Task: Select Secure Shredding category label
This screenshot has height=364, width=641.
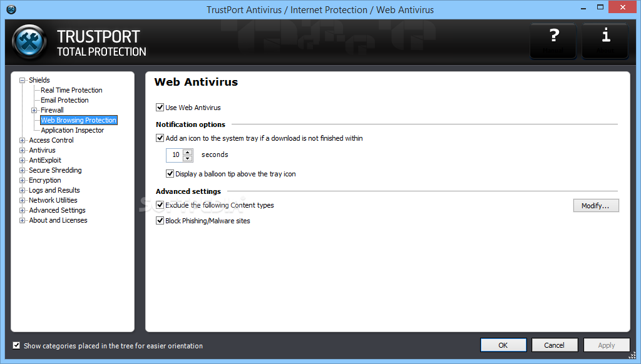Action: [55, 170]
